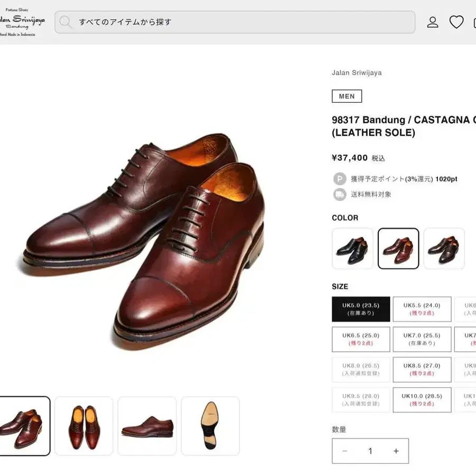This screenshot has width=476, height=476.
Task: Select size UK6.5 (25.0)
Action: click(361, 339)
